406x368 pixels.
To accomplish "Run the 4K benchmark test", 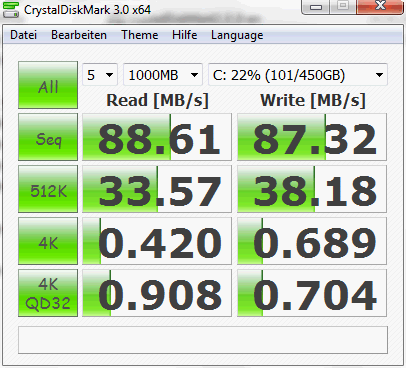I will coord(48,241).
